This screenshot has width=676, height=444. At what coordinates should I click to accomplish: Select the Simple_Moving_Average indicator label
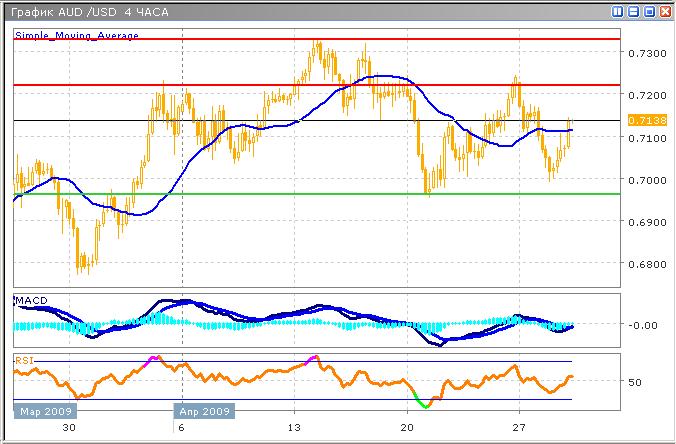[77, 35]
